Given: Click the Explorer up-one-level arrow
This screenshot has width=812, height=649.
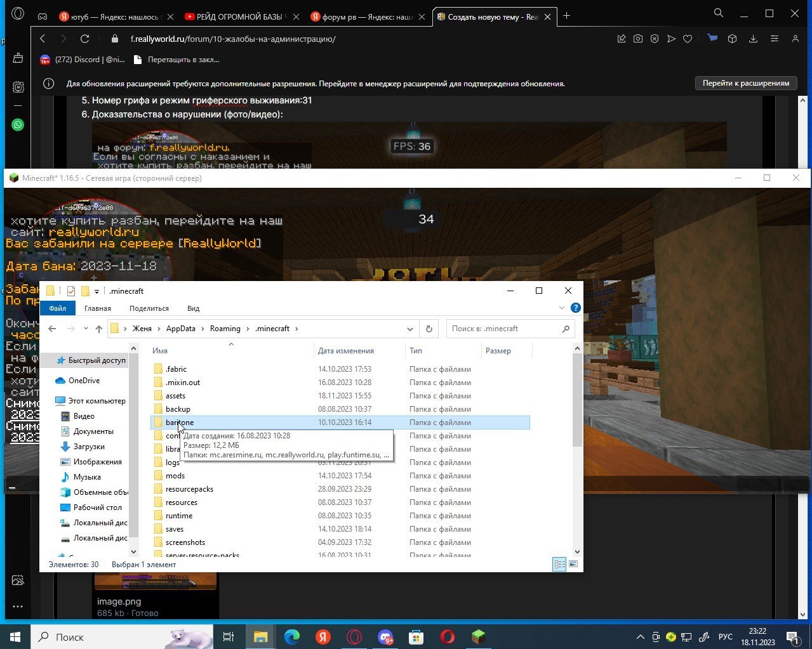Looking at the screenshot, I should pyautogui.click(x=99, y=329).
